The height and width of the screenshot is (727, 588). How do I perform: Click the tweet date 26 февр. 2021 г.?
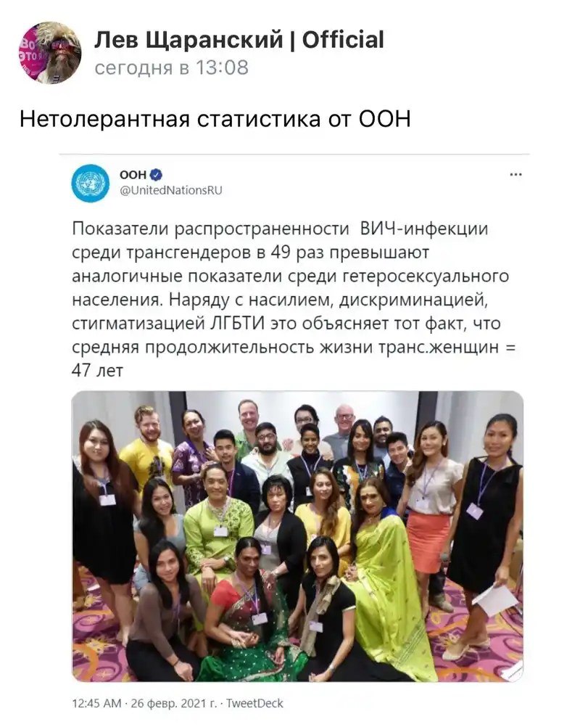[x=174, y=703]
